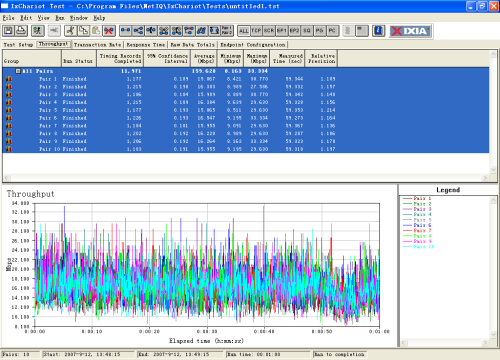Toggle the SCR filter button

click(269, 31)
